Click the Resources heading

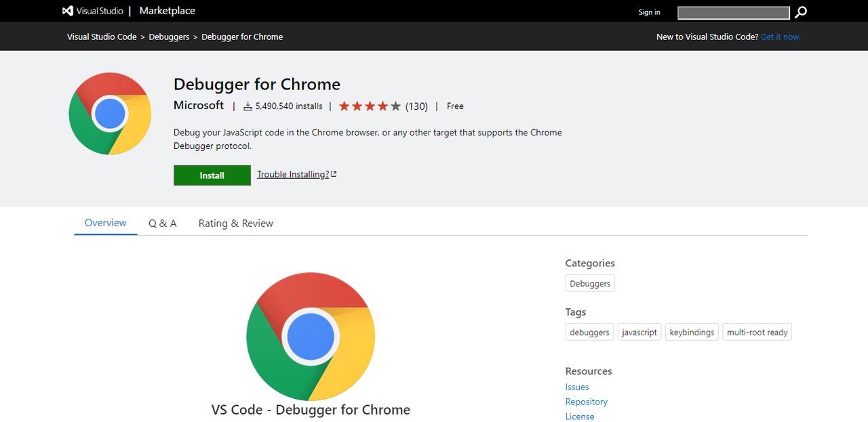coord(589,371)
